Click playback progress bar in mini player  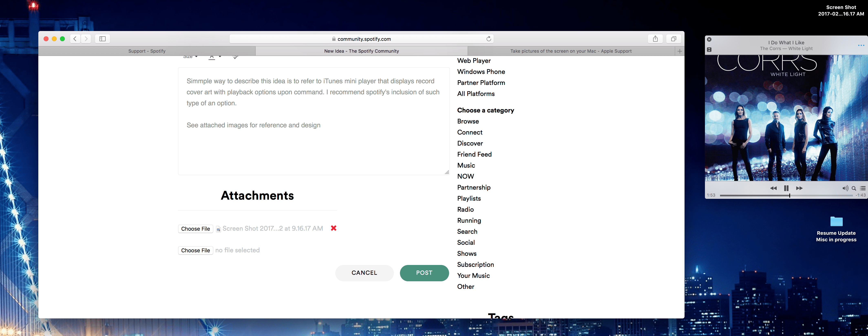tap(809, 195)
